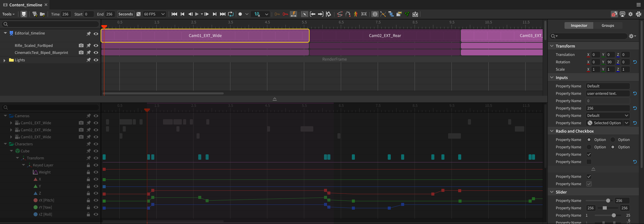
Task: Open the 60 FPS dropdown
Action: click(154, 14)
